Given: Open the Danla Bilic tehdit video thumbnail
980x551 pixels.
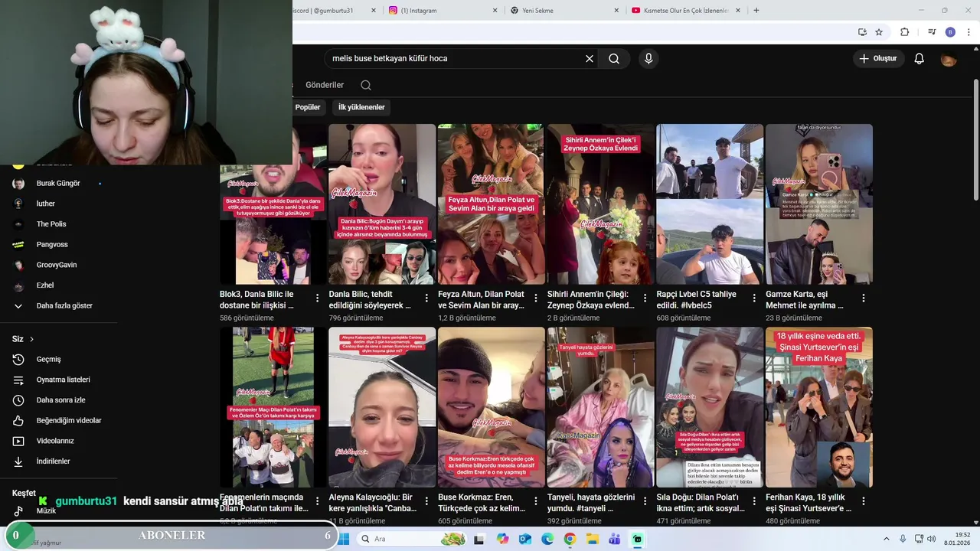Looking at the screenshot, I should [382, 204].
